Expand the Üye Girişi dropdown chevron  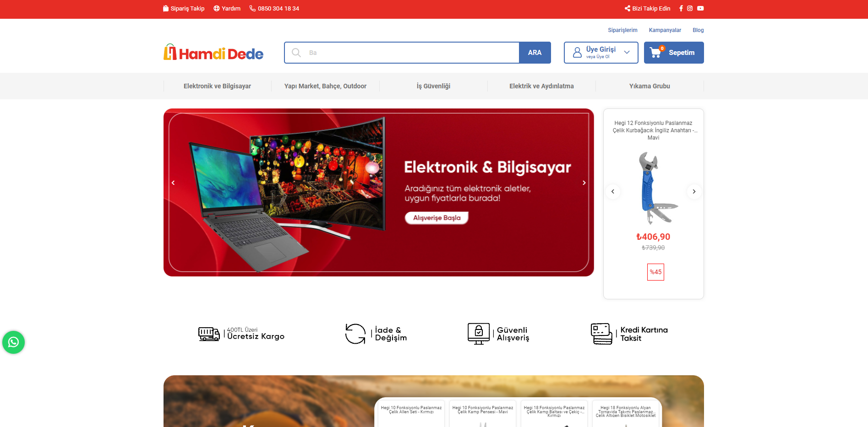coord(627,53)
